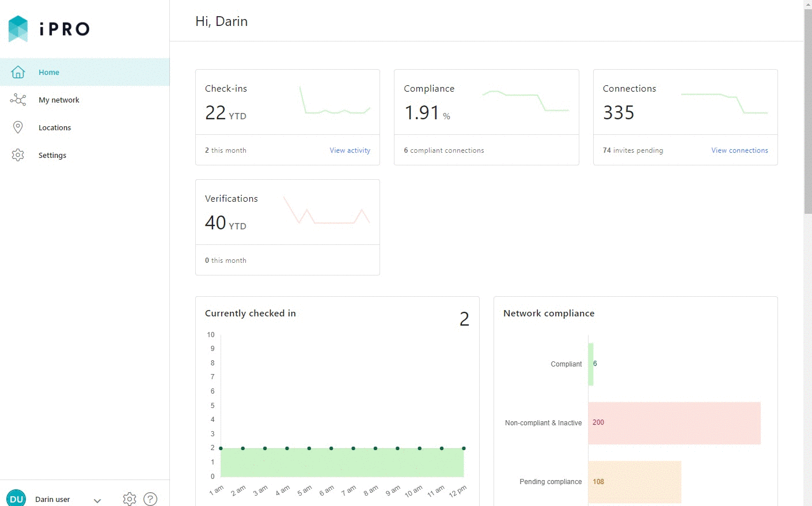The width and height of the screenshot is (812, 506).
Task: Click the View activity link
Action: click(350, 150)
